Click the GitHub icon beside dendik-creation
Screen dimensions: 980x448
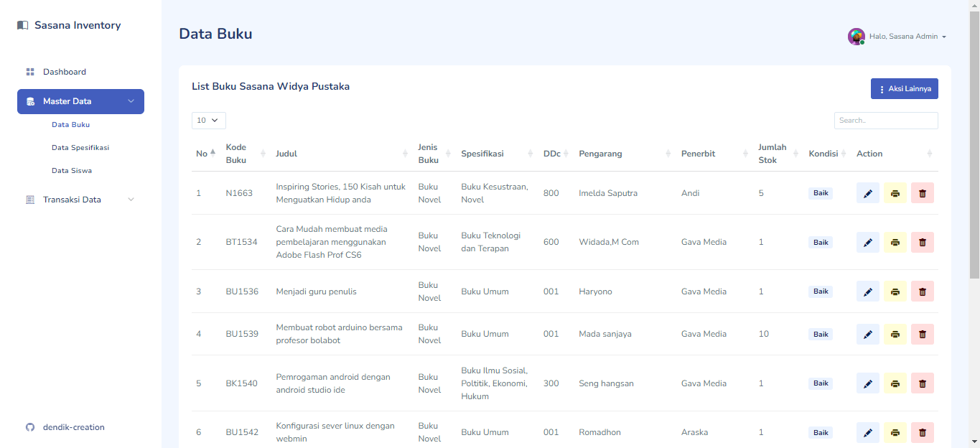[x=30, y=427]
